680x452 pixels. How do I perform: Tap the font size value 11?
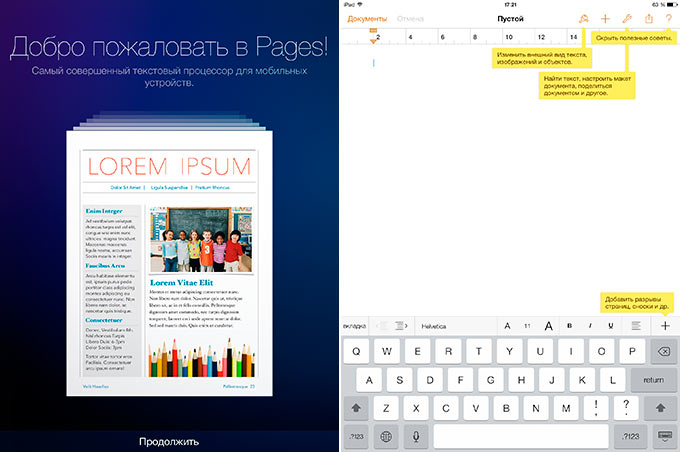[527, 326]
